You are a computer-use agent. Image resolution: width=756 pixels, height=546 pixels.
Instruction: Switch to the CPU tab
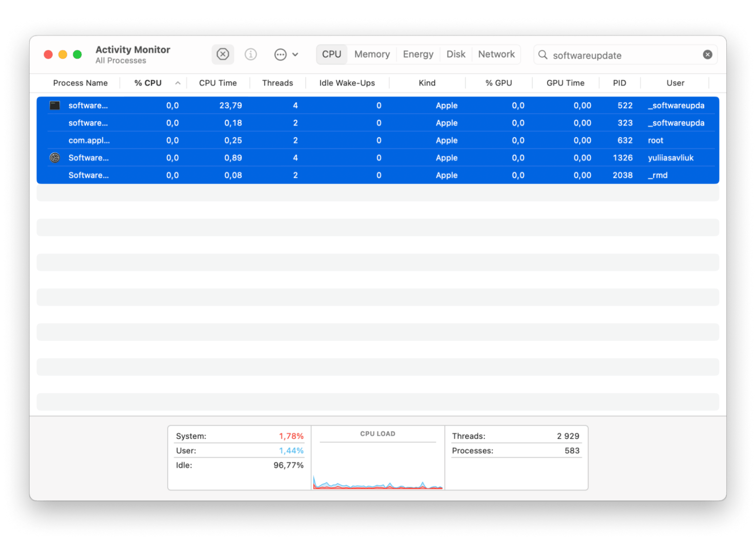(x=331, y=54)
